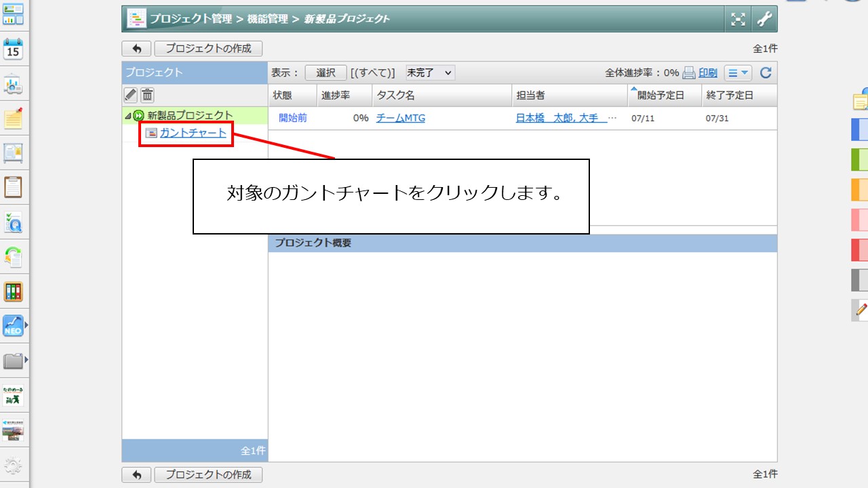Click the 選択 display select button
The height and width of the screenshot is (488, 868).
[x=325, y=73]
